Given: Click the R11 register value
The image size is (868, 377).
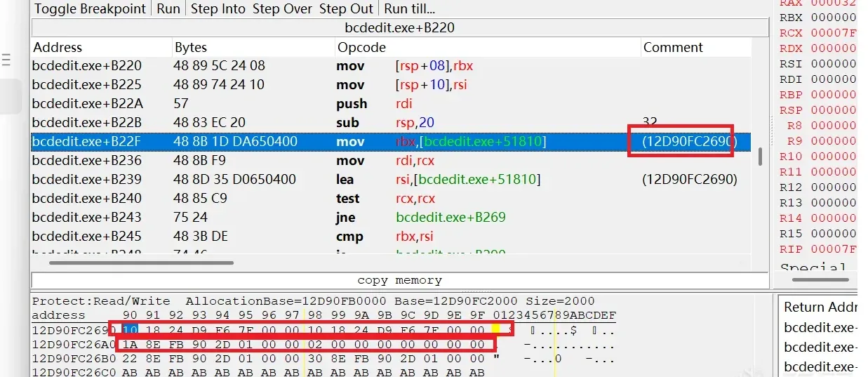Looking at the screenshot, I should (x=832, y=172).
